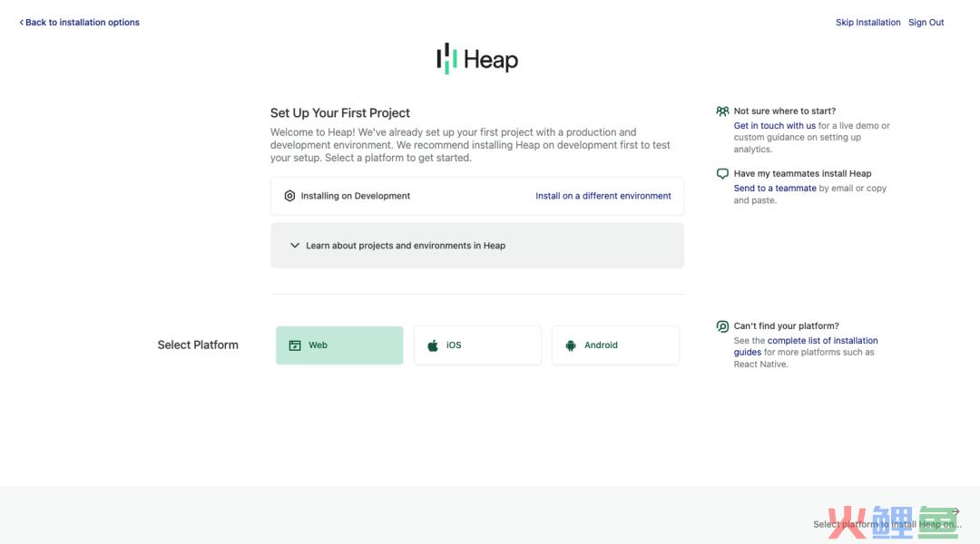This screenshot has width=980, height=544.
Task: Expand Learn about projects and environments in Heap
Action: tap(477, 246)
